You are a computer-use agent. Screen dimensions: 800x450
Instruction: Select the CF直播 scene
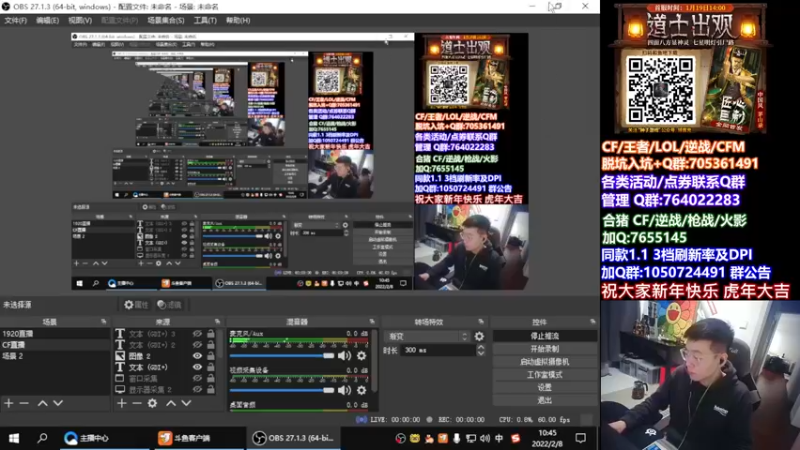click(x=55, y=345)
